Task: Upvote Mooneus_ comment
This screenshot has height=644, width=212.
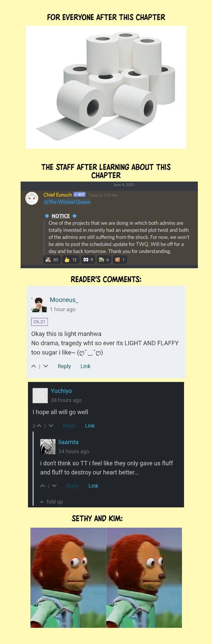Action: [34, 366]
